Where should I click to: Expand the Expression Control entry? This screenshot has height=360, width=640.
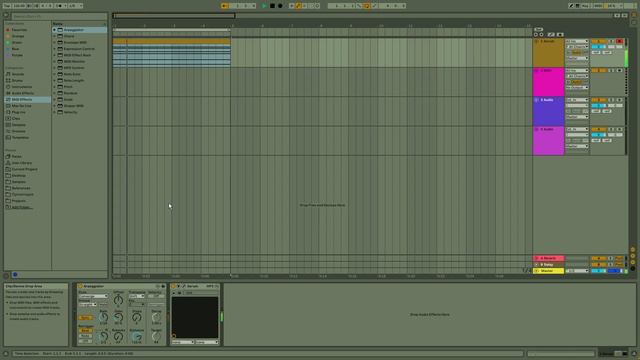54,49
